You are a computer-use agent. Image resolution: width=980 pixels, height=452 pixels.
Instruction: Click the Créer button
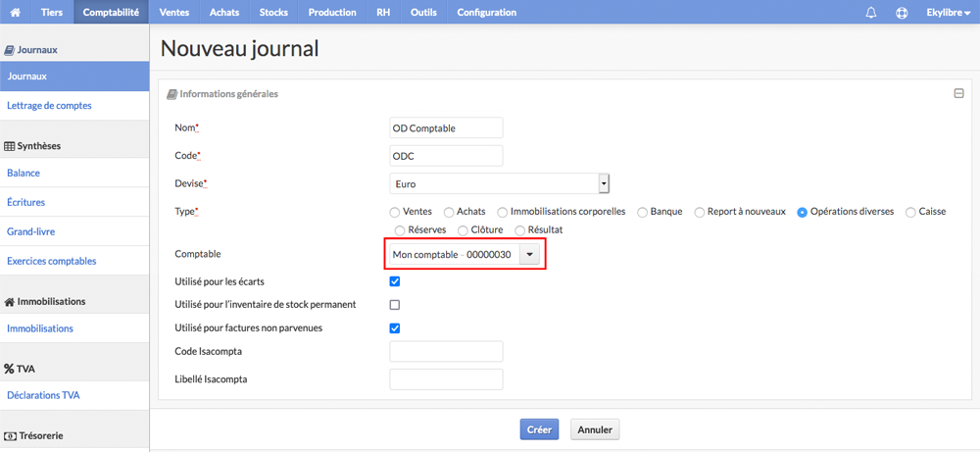[x=539, y=429]
